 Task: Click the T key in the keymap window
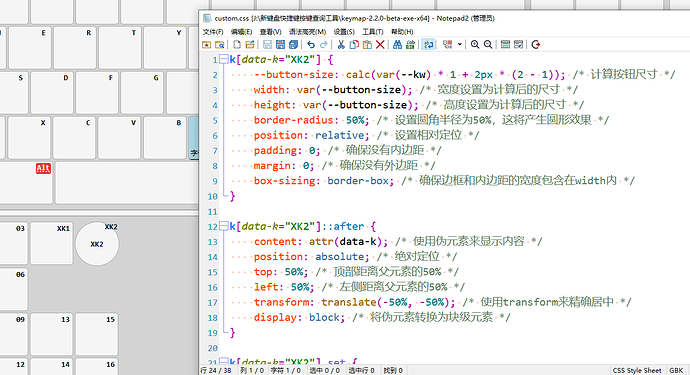click(120, 48)
